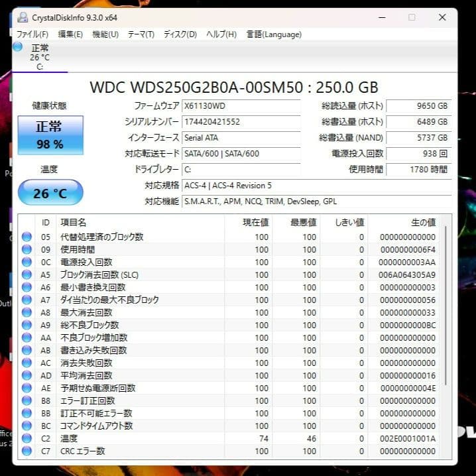Image resolution: width=476 pixels, height=476 pixels.
Task: Click the blue status orb in the drive tab
Action: point(18,47)
